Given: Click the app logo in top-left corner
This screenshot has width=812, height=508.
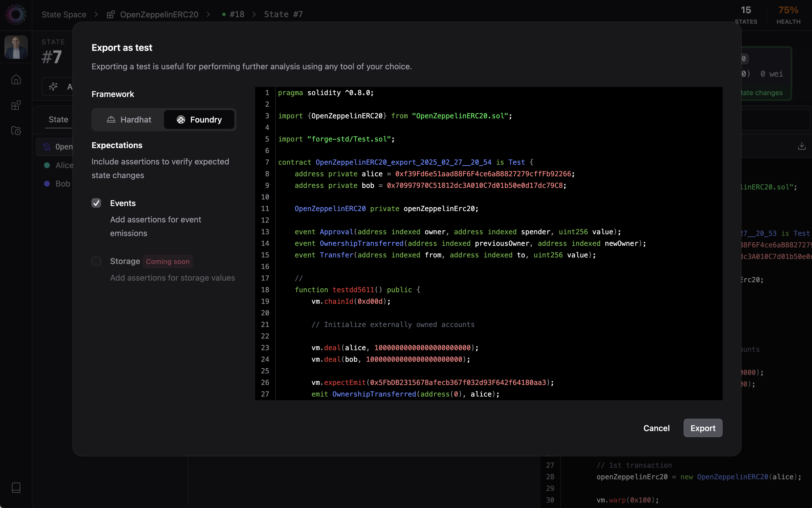Looking at the screenshot, I should tap(16, 14).
